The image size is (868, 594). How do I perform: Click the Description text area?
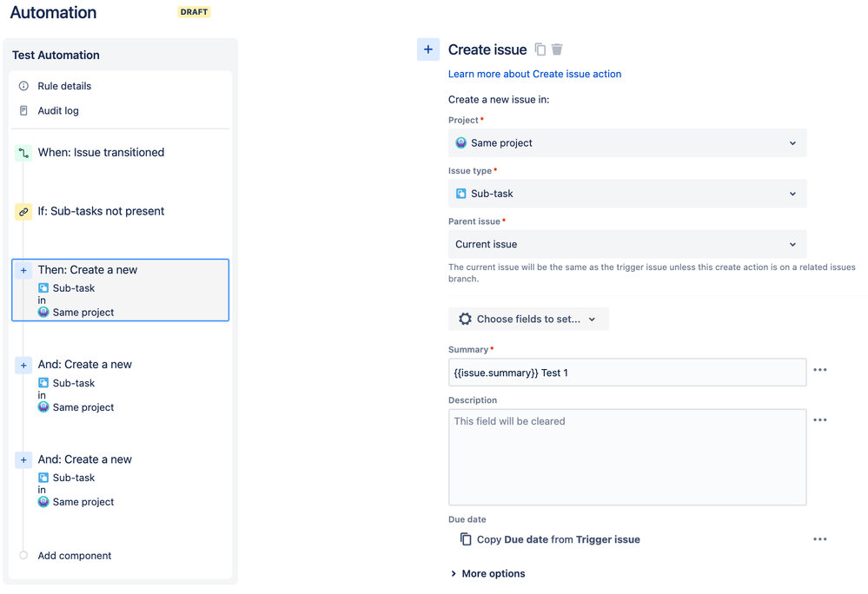(x=627, y=457)
